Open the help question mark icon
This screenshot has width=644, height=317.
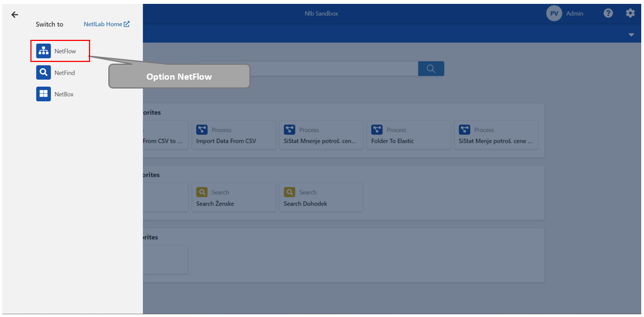[608, 13]
